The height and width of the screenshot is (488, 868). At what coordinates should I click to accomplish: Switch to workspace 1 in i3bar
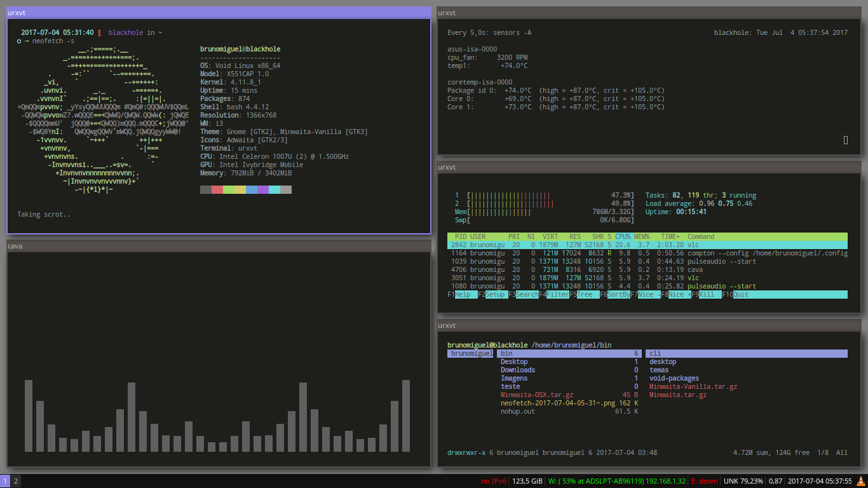pyautogui.click(x=5, y=481)
